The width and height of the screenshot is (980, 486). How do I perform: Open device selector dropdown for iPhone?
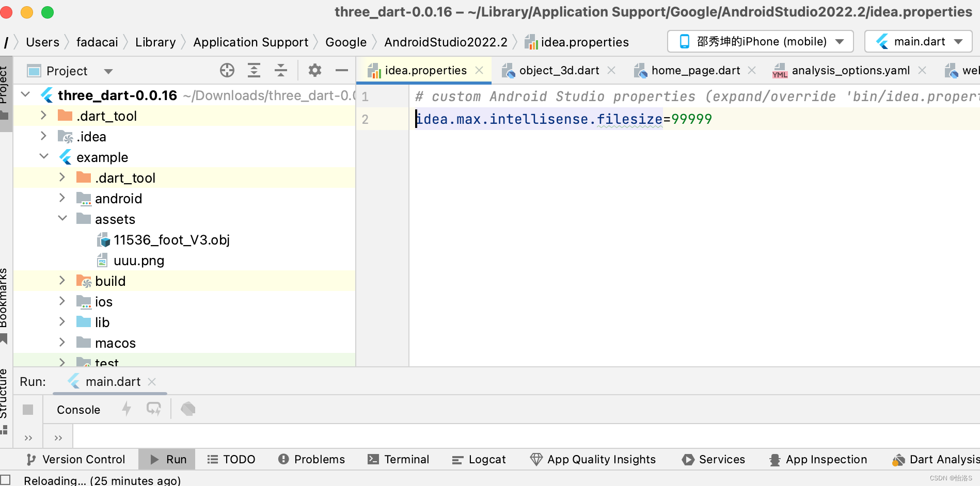click(760, 41)
